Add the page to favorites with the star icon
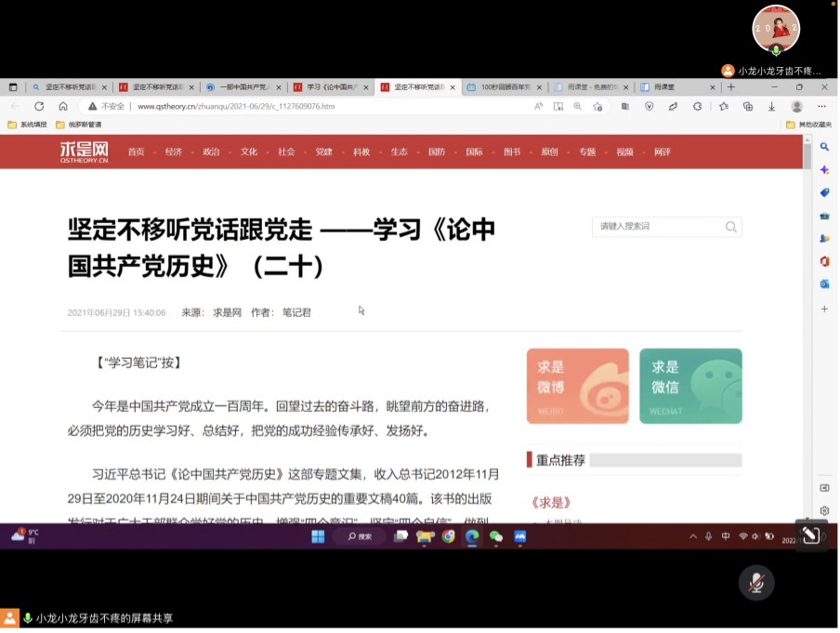This screenshot has width=840, height=633. (597, 105)
